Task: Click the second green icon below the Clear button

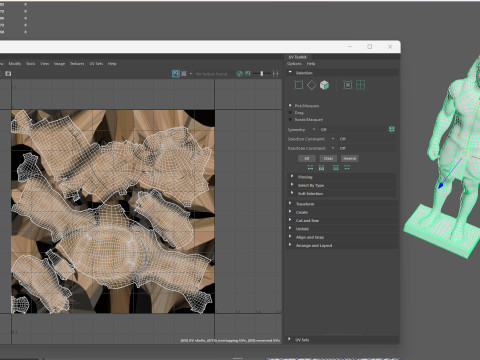Action: pyautogui.click(x=321, y=167)
